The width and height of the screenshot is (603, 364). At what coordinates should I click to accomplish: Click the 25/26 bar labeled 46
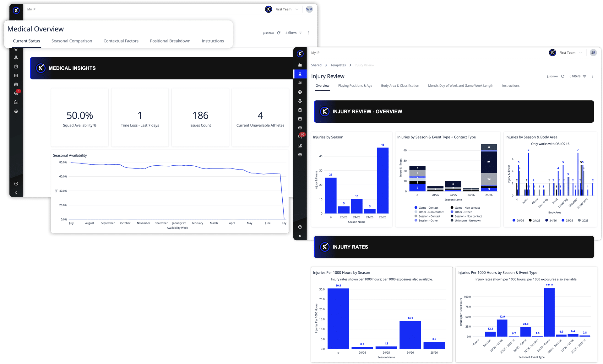click(x=383, y=180)
